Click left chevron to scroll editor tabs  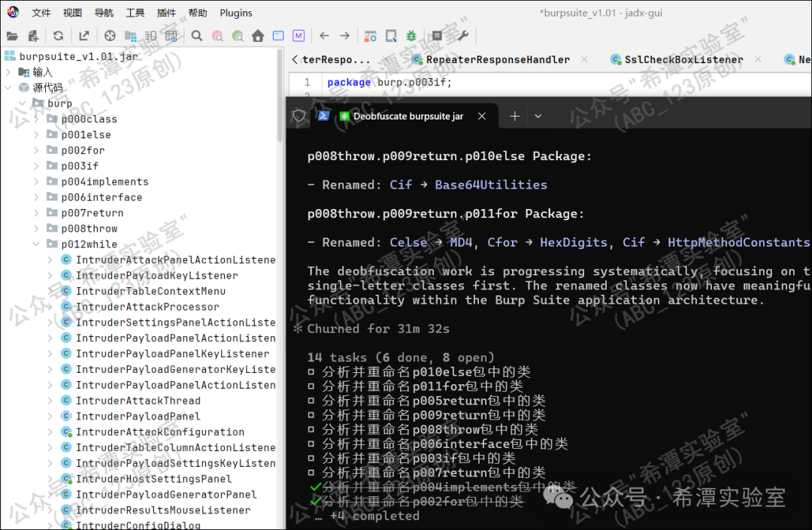(295, 59)
